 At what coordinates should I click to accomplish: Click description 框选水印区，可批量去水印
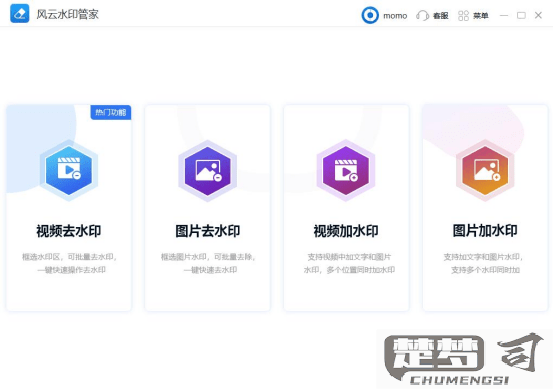click(x=69, y=257)
